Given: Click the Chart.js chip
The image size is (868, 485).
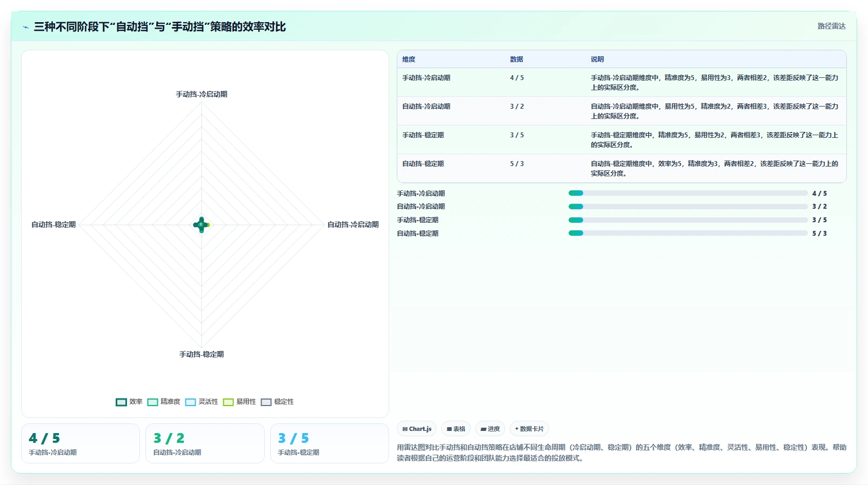Looking at the screenshot, I should [x=417, y=429].
